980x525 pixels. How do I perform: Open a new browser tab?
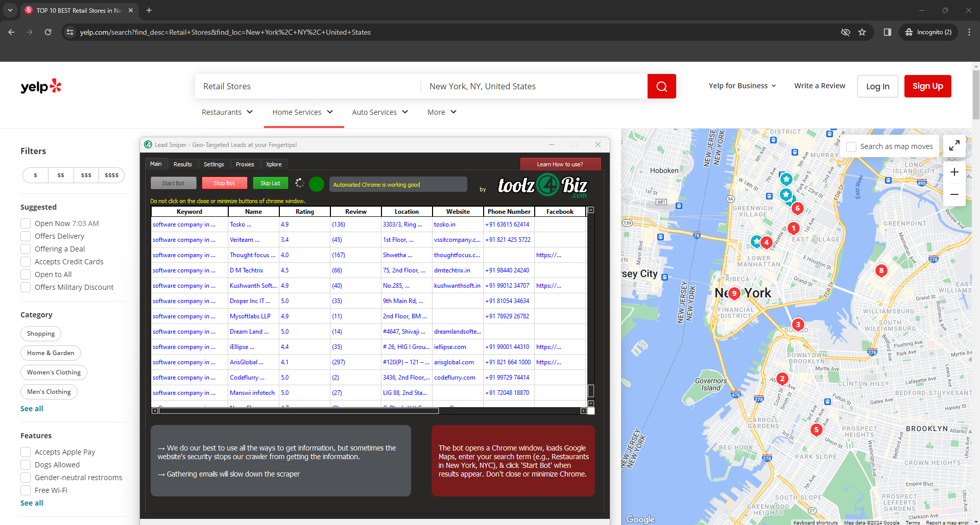[149, 10]
